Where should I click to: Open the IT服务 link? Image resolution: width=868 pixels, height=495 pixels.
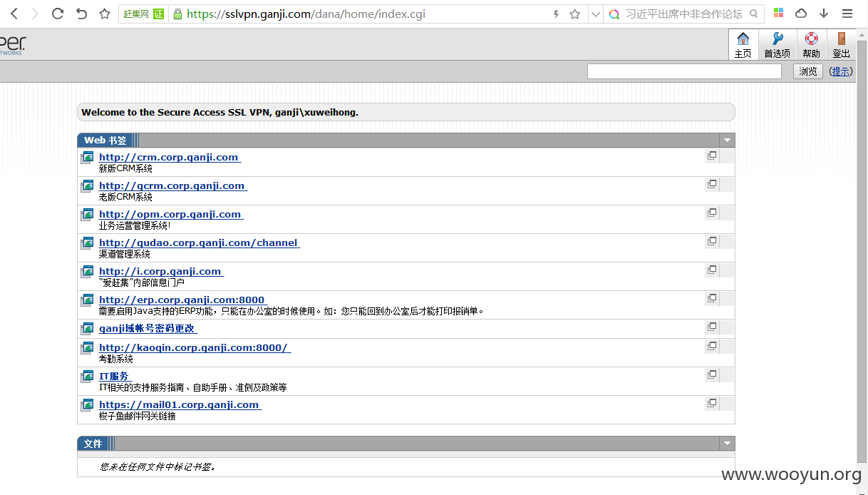(x=115, y=376)
